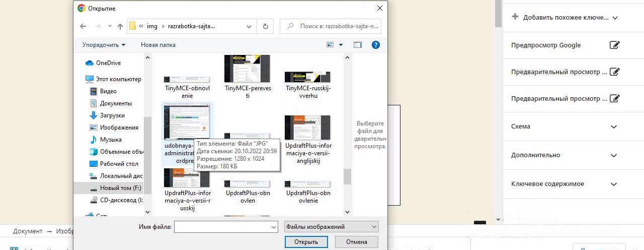The height and width of the screenshot is (250, 644).
Task: Click Новая папка to create folder
Action: click(158, 45)
